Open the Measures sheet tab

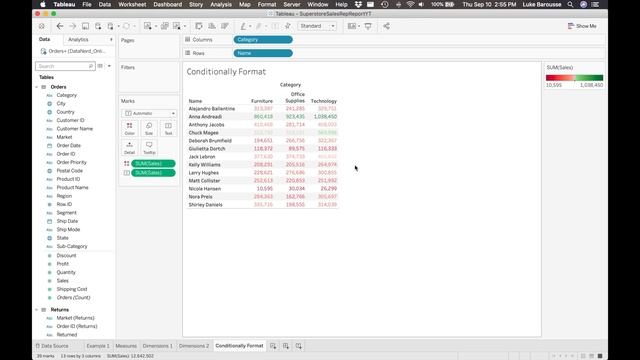click(126, 346)
